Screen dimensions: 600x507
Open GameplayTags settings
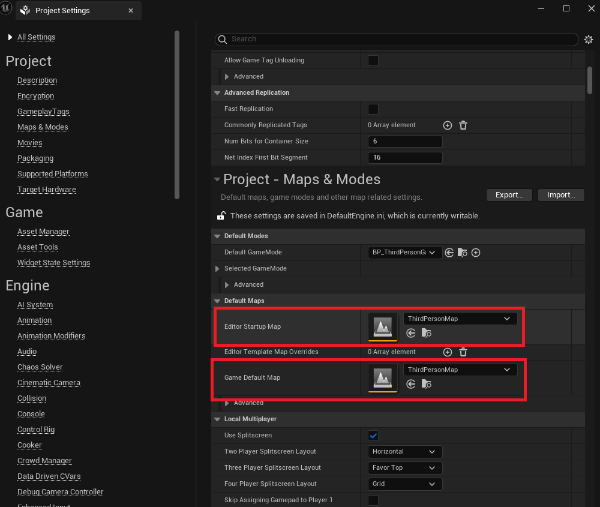pos(43,112)
